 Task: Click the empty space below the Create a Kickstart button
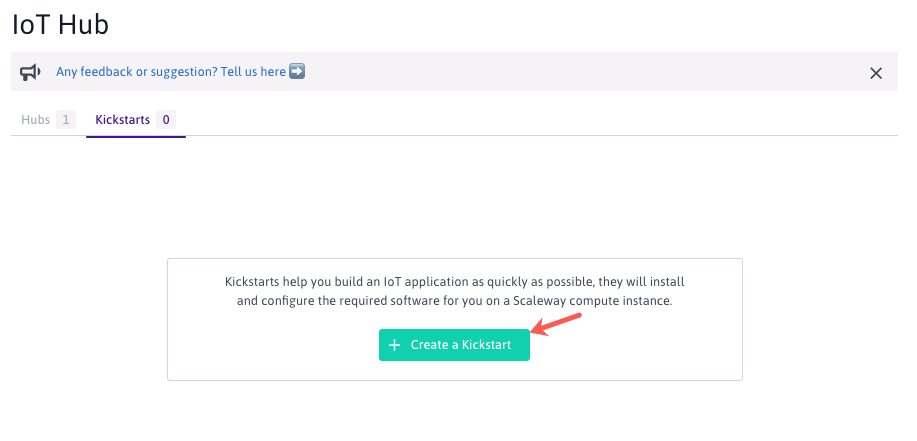point(454,370)
